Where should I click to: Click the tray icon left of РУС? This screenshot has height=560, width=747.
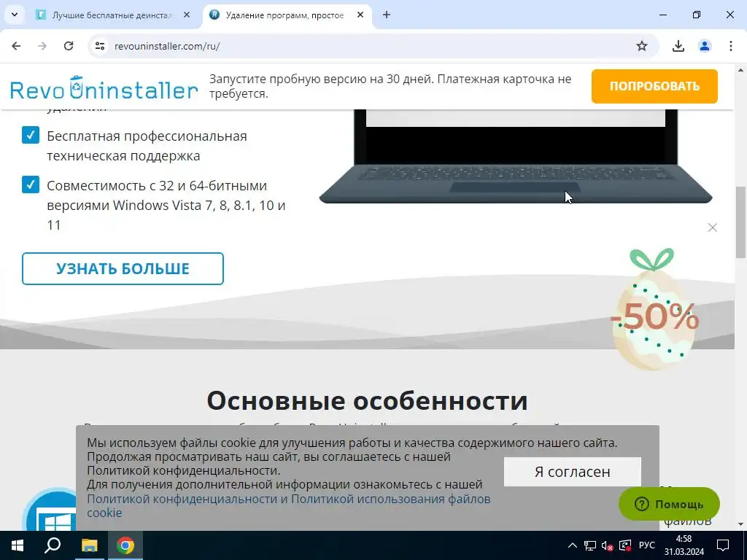click(624, 545)
